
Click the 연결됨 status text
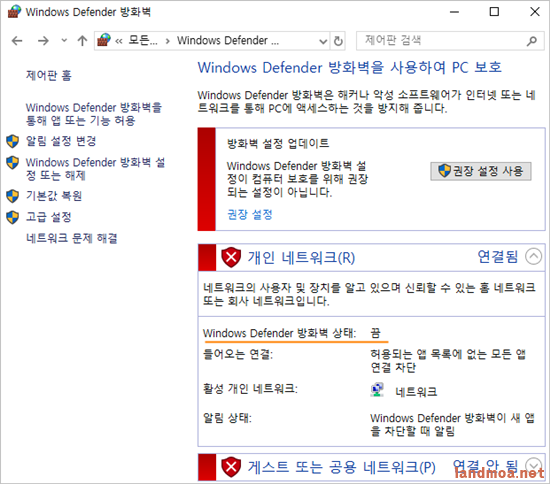pyautogui.click(x=498, y=256)
